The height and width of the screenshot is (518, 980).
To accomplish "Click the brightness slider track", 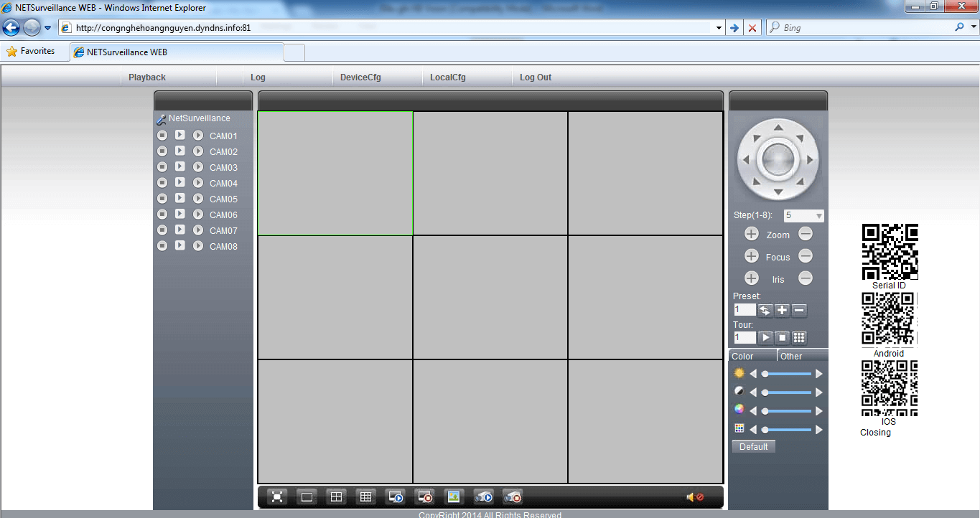I will click(788, 374).
